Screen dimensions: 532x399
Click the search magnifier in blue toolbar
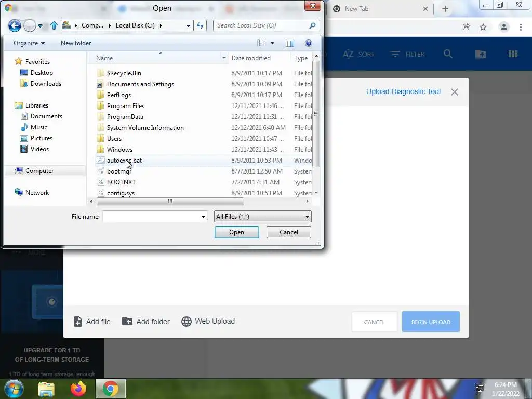[448, 54]
